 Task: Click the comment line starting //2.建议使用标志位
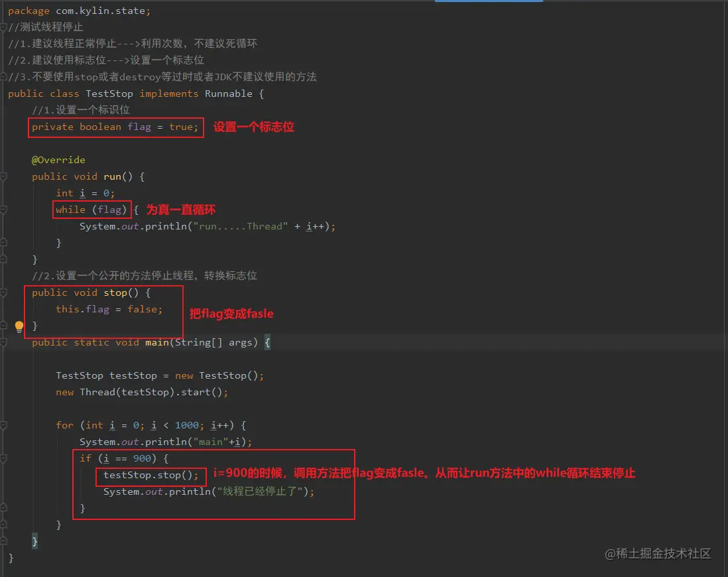(x=106, y=60)
